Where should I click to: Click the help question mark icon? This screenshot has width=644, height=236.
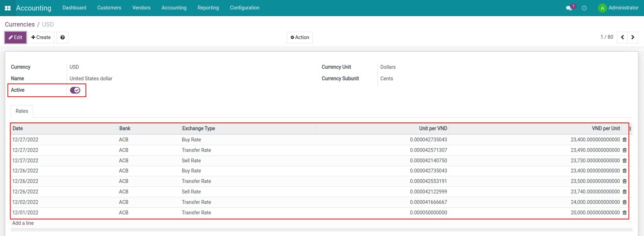click(62, 37)
